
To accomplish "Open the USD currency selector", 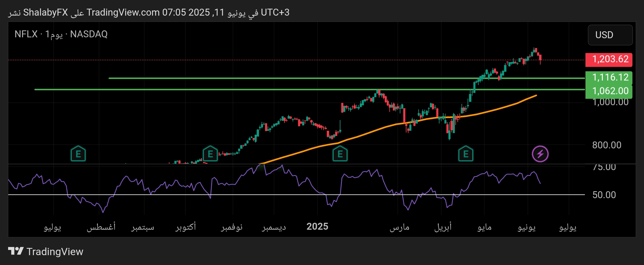I will [x=610, y=35].
